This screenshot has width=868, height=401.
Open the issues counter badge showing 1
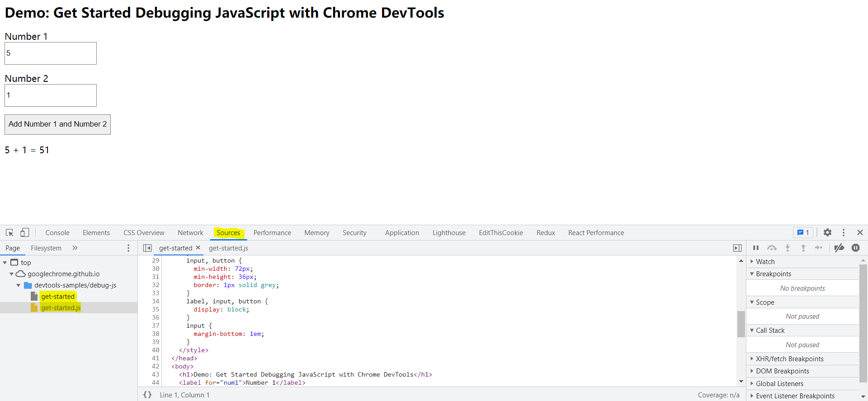[803, 232]
